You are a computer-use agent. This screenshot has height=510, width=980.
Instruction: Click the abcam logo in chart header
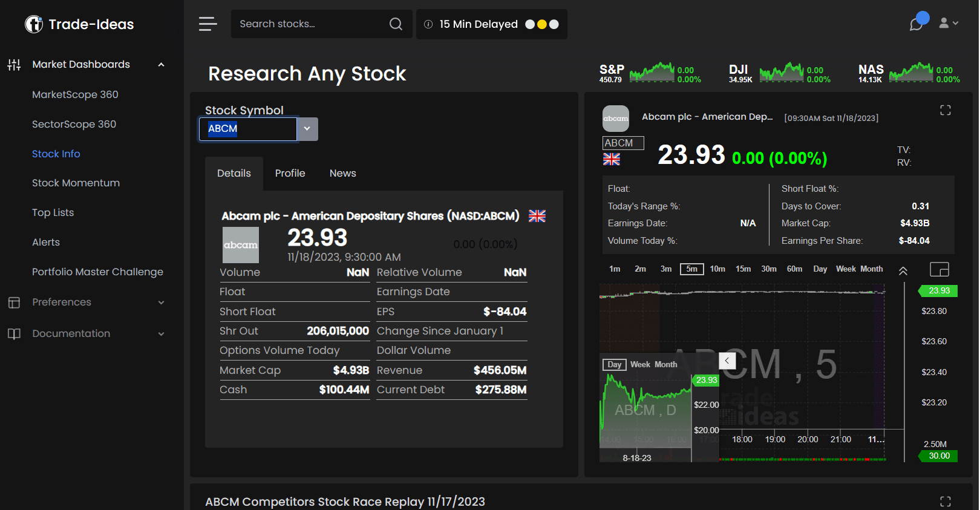pos(616,119)
